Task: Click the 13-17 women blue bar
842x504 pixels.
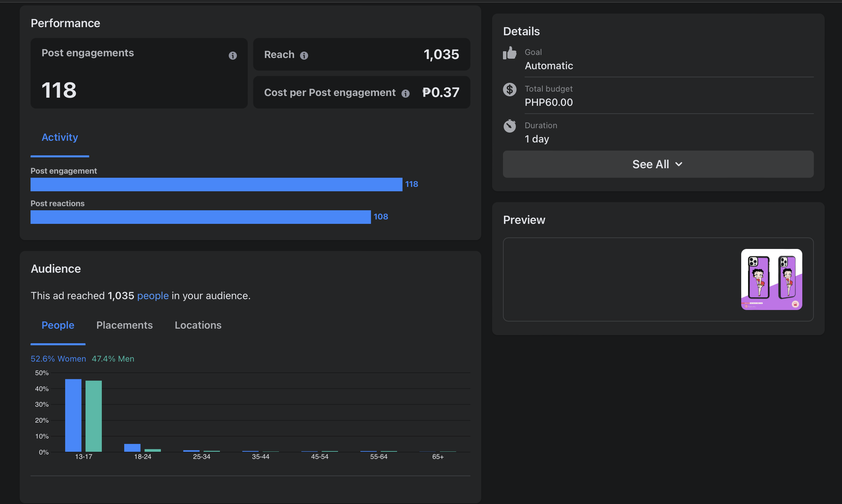Action: pyautogui.click(x=73, y=415)
